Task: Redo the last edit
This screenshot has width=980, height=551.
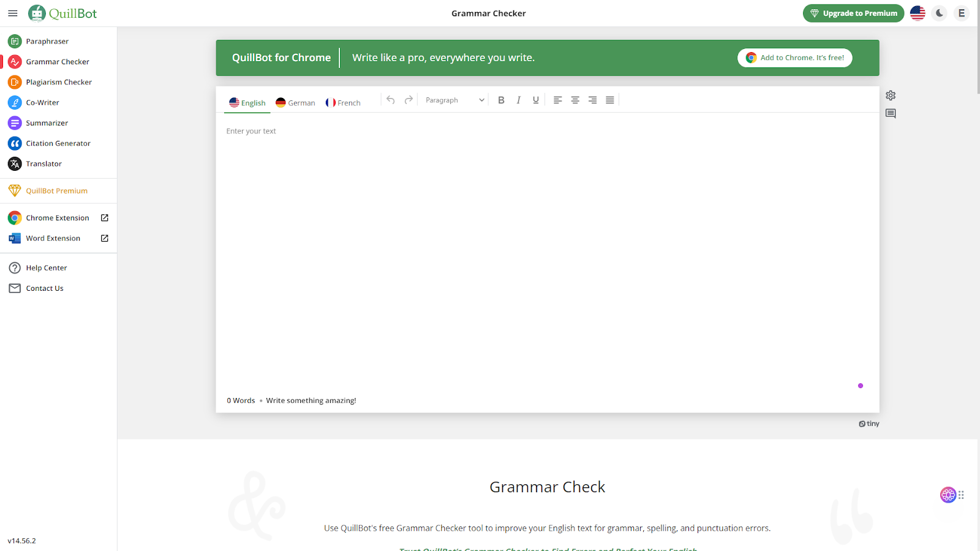Action: 409,100
